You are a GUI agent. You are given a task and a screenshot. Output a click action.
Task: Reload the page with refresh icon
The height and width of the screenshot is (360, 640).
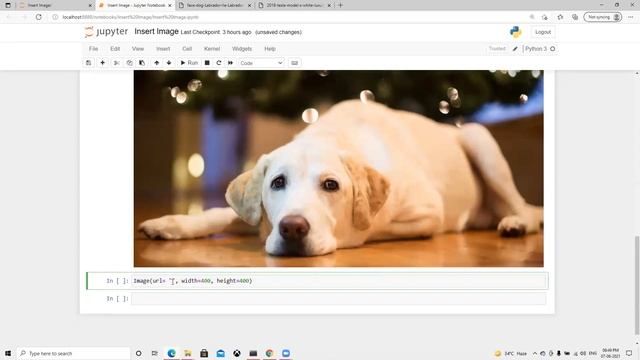click(x=38, y=17)
